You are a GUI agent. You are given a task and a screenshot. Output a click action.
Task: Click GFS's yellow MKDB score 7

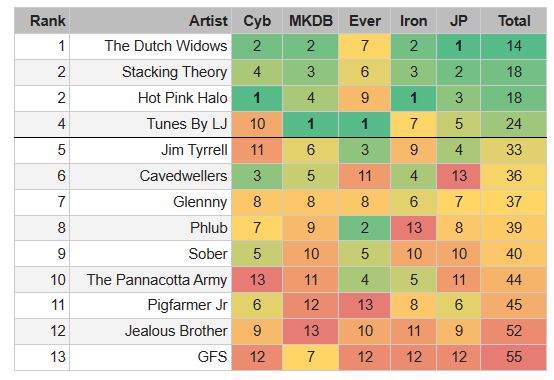311,357
